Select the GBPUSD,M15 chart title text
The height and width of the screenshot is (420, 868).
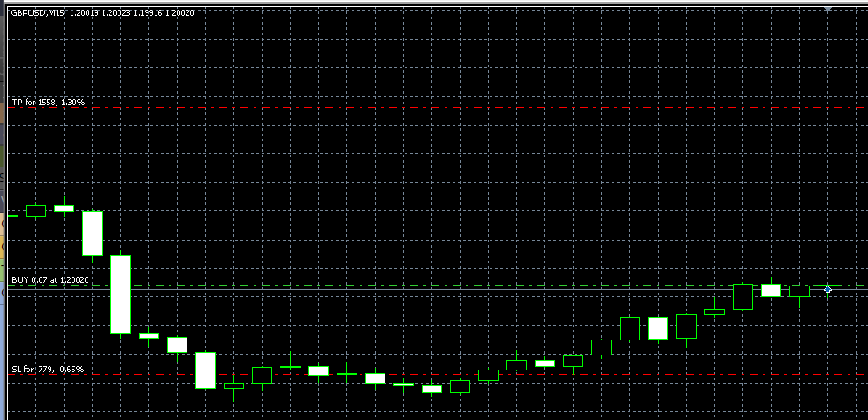(x=38, y=12)
